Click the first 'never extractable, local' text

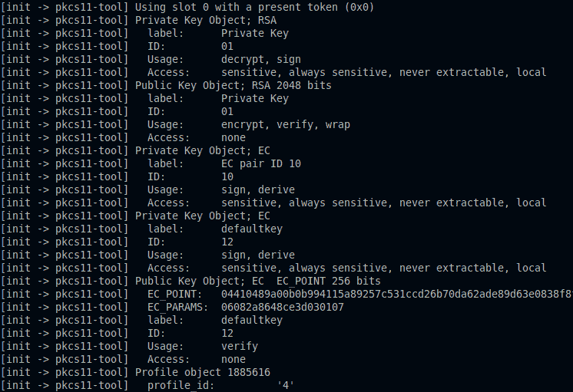pos(473,72)
